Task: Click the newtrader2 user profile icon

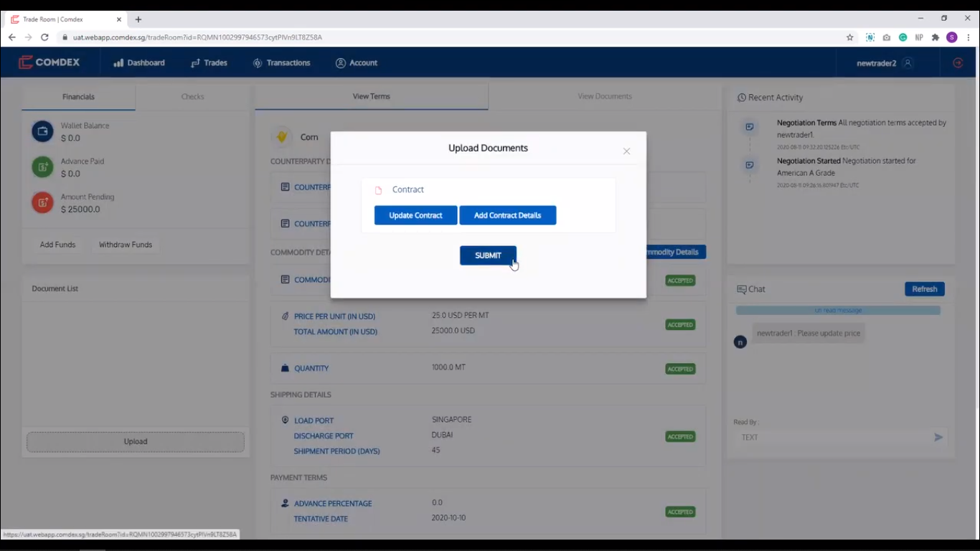Action: pos(908,63)
